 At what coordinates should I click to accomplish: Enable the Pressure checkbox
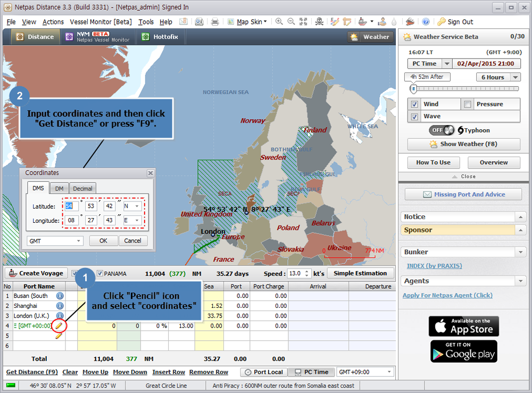[468, 104]
